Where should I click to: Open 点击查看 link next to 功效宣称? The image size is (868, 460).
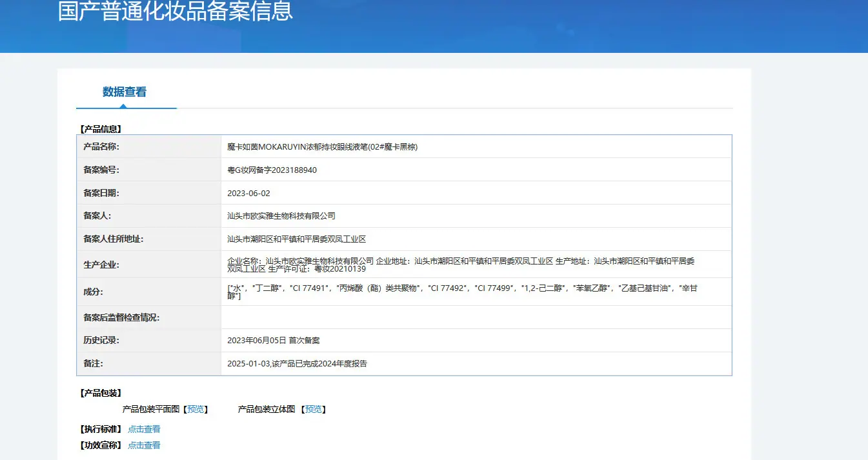tap(144, 445)
